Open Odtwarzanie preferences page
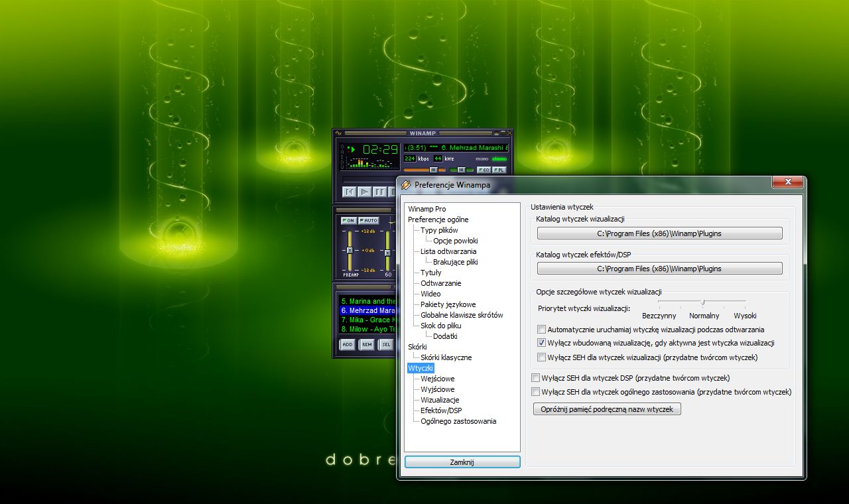849x504 pixels. 440,283
